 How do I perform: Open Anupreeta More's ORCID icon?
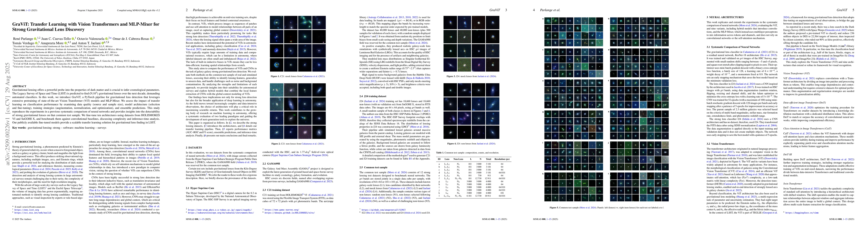point(65,43)
